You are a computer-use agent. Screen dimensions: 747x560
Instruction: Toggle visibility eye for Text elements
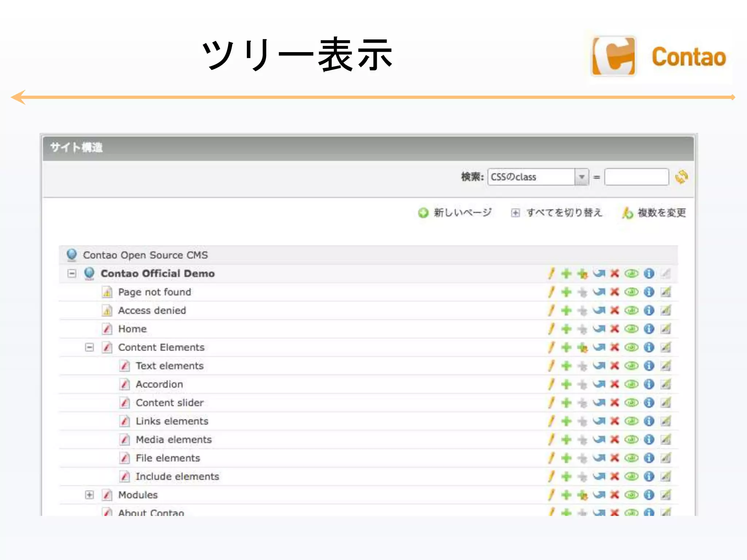click(x=631, y=366)
